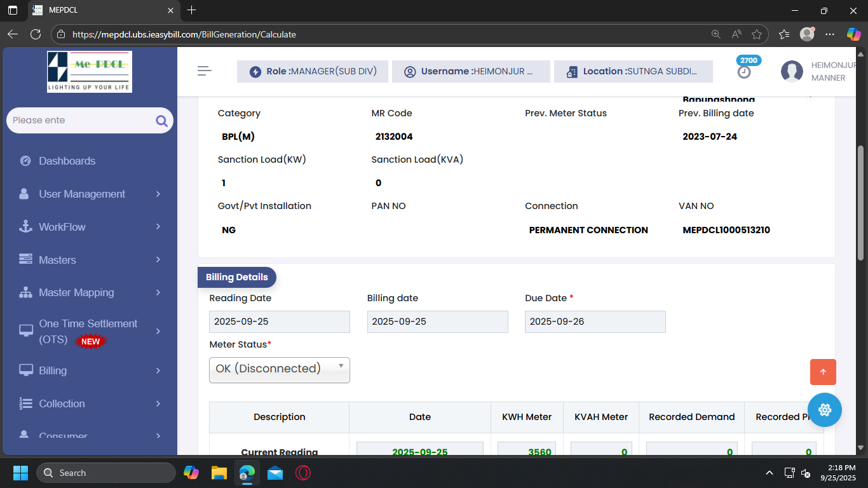
Task: Start Read aloud from the address bar
Action: 736,34
